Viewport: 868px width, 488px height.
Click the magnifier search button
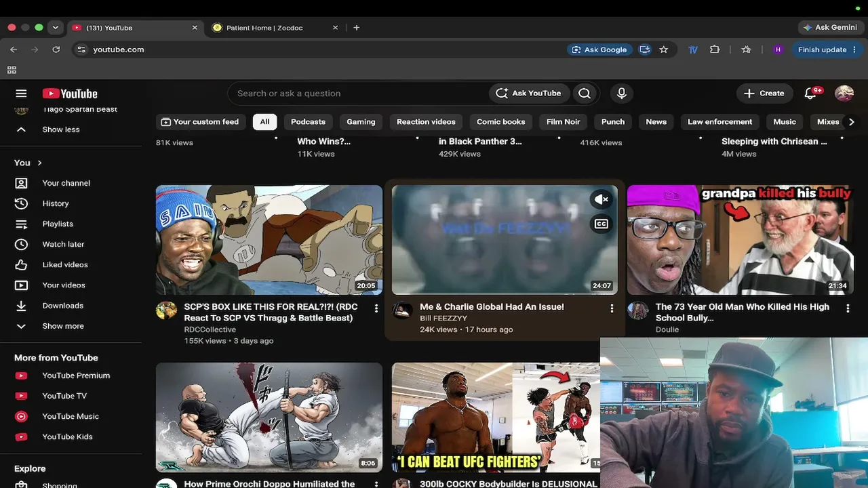585,94
